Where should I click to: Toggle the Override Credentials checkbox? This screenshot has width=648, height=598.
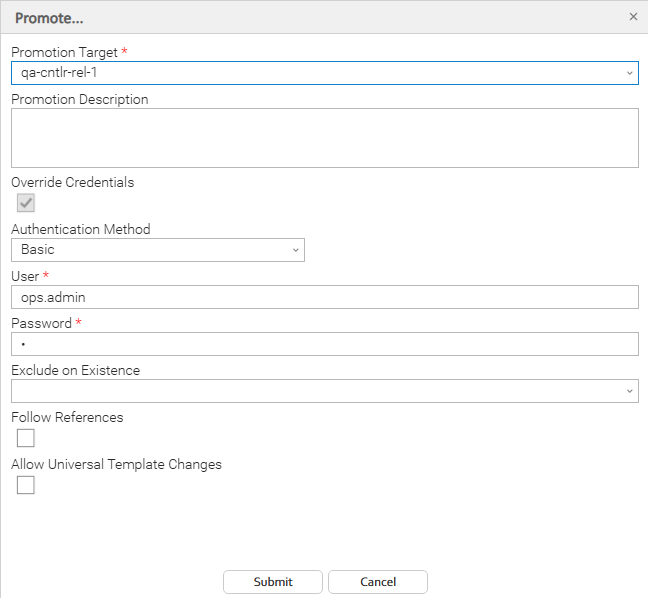[x=26, y=203]
